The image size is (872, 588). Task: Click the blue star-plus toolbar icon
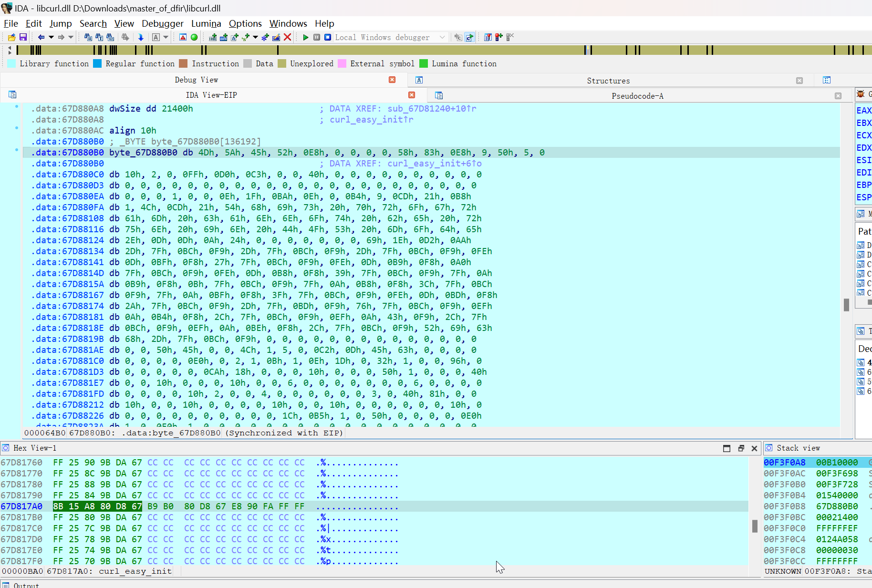(x=265, y=37)
